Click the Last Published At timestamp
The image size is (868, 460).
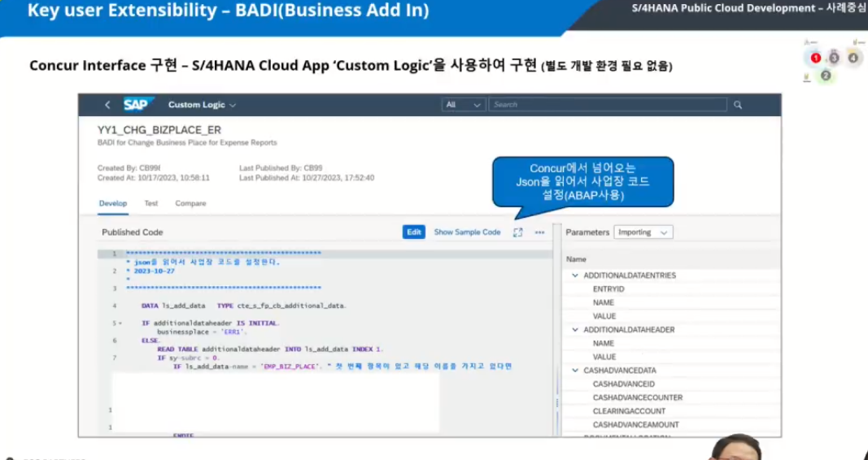(307, 178)
